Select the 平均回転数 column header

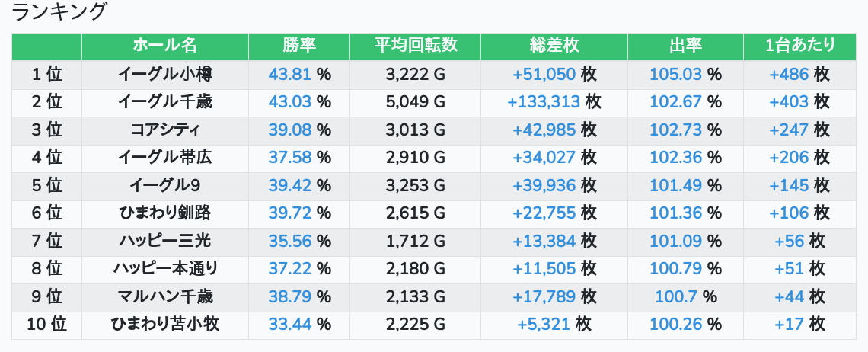415,46
